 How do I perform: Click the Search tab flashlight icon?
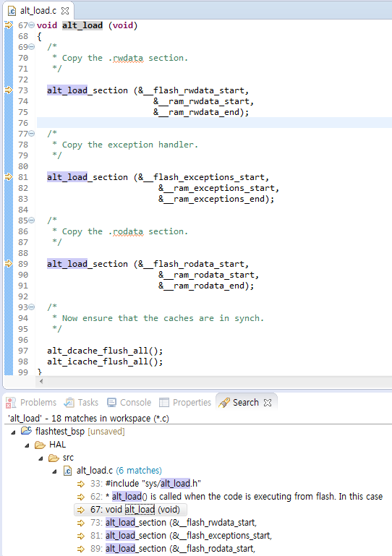pyautogui.click(x=224, y=403)
